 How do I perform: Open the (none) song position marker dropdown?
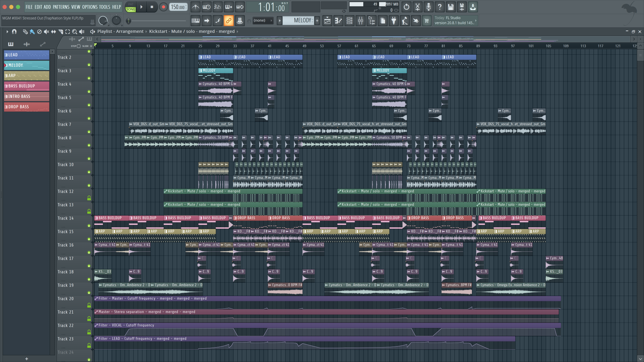(x=263, y=21)
